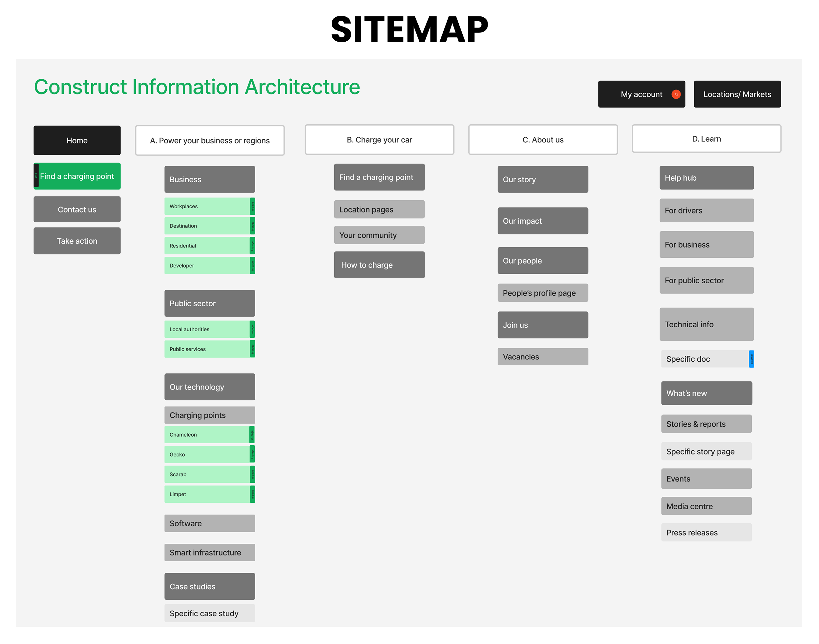Viewport: 819px width, 644px height.
Task: Select the D. Learn header
Action: pos(706,139)
